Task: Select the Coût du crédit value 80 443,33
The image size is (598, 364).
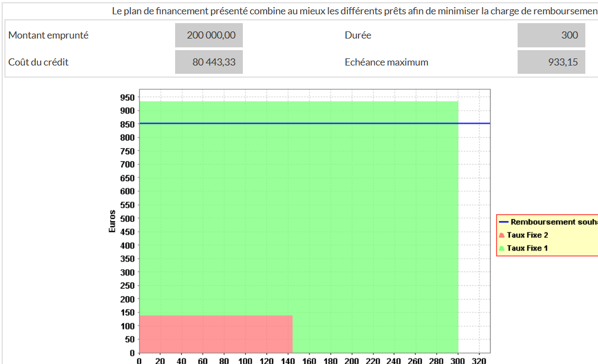Action: pos(209,62)
